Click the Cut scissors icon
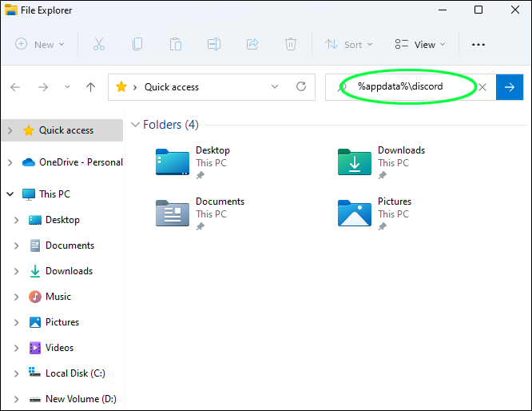Viewport: 532px width, 411px height. point(99,45)
